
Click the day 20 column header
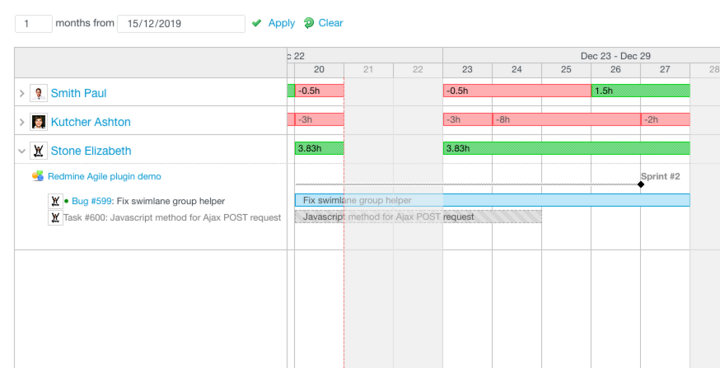point(319,70)
